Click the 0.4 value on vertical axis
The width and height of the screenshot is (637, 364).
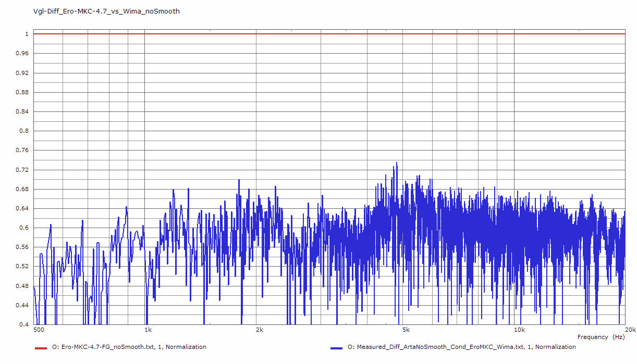pyautogui.click(x=23, y=324)
